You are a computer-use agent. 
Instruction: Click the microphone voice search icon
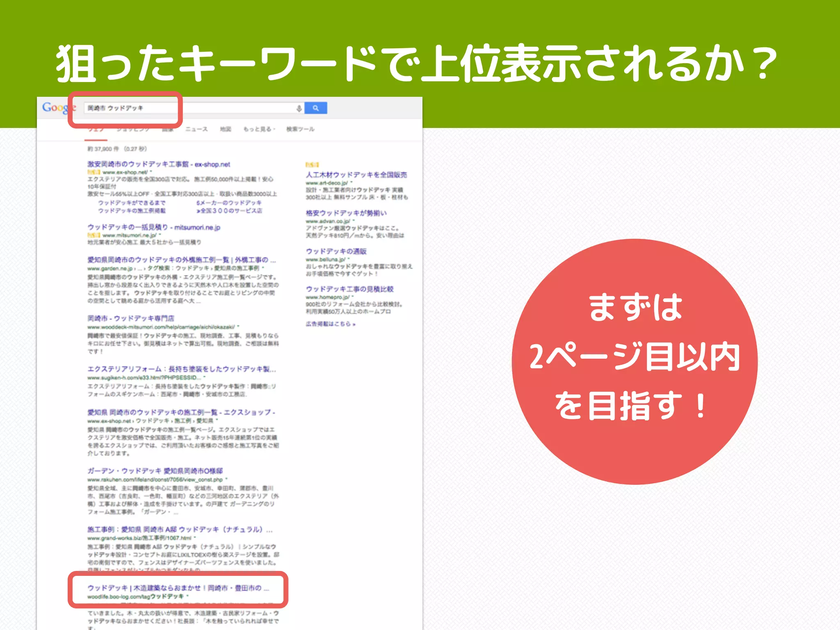[299, 108]
